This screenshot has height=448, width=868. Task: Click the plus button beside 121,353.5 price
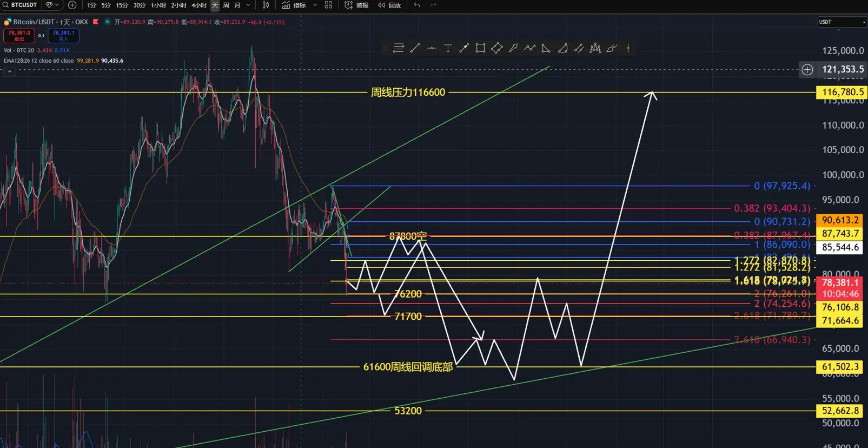[807, 69]
